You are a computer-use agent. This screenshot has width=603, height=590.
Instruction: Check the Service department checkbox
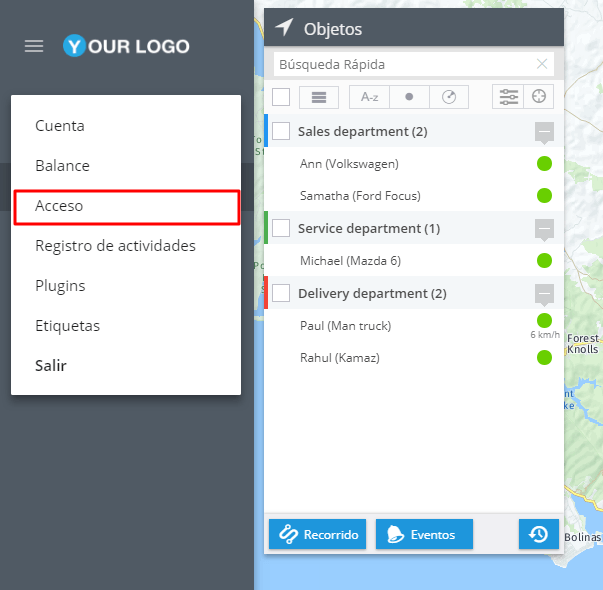281,228
